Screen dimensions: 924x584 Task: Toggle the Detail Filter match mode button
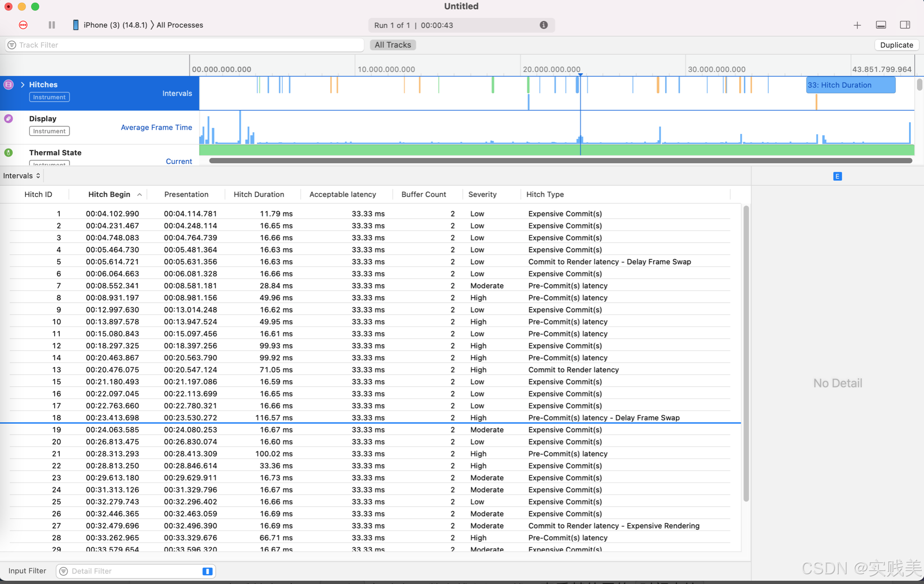point(207,571)
